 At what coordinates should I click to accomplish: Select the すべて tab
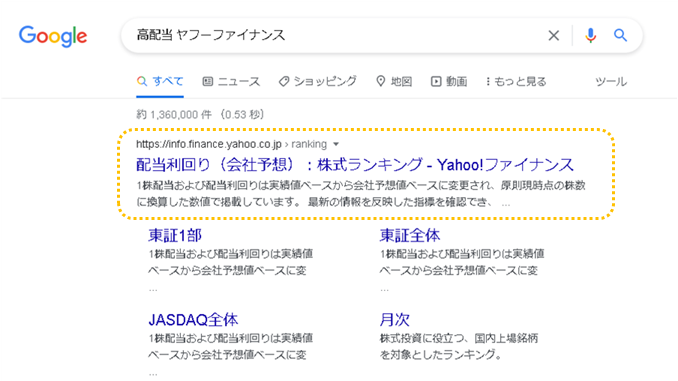(x=160, y=81)
